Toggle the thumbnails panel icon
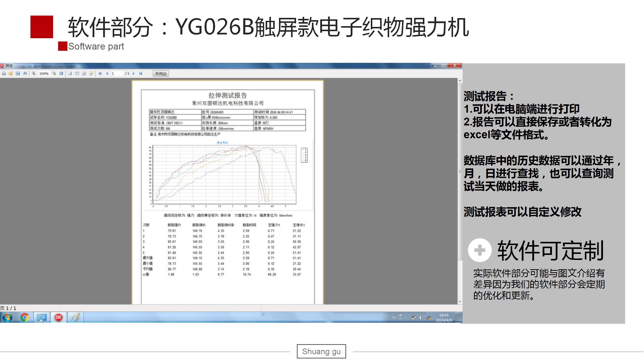644x362 pixels. [x=77, y=73]
